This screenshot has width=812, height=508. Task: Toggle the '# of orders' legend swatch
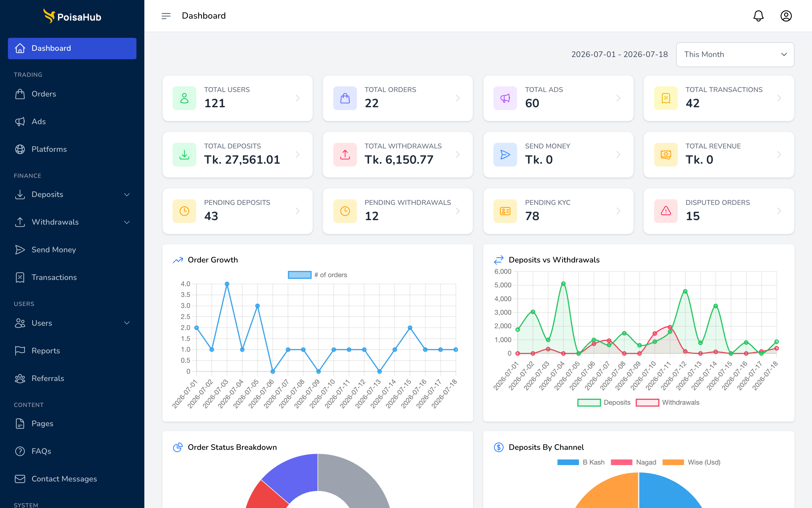[x=300, y=275]
